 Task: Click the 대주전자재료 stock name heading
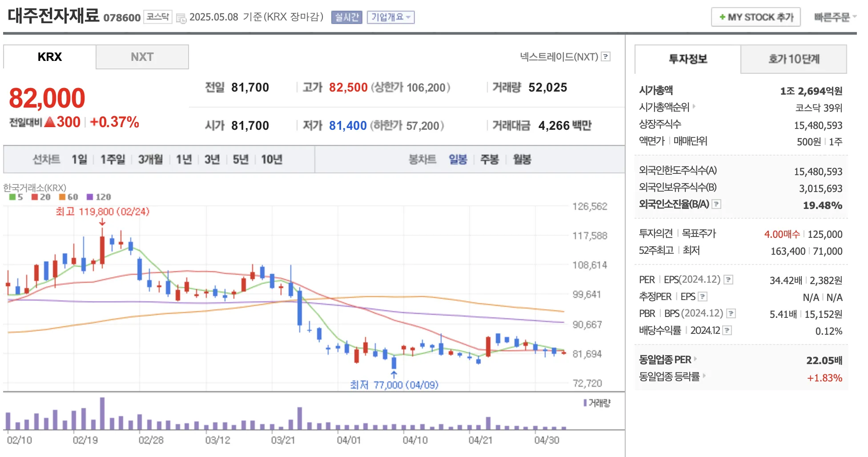(x=53, y=16)
